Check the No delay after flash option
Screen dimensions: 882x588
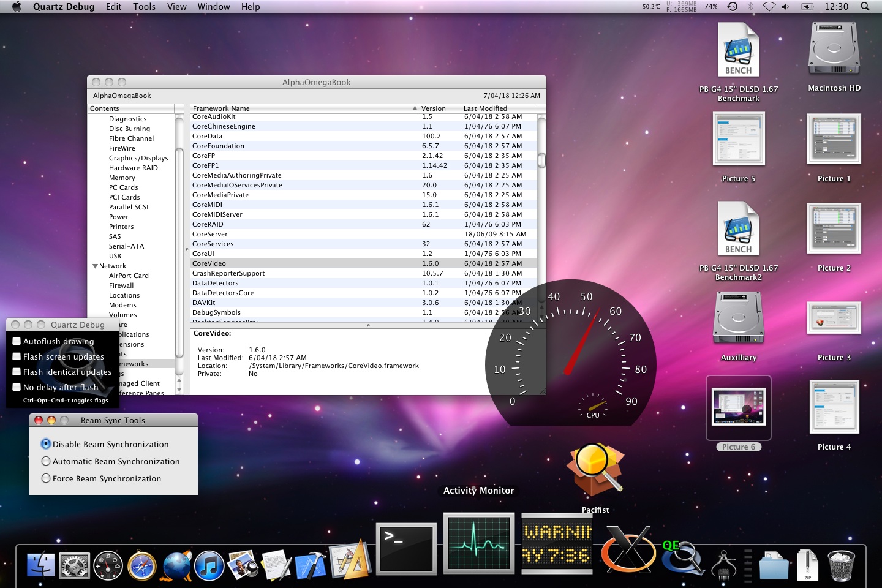click(x=17, y=387)
